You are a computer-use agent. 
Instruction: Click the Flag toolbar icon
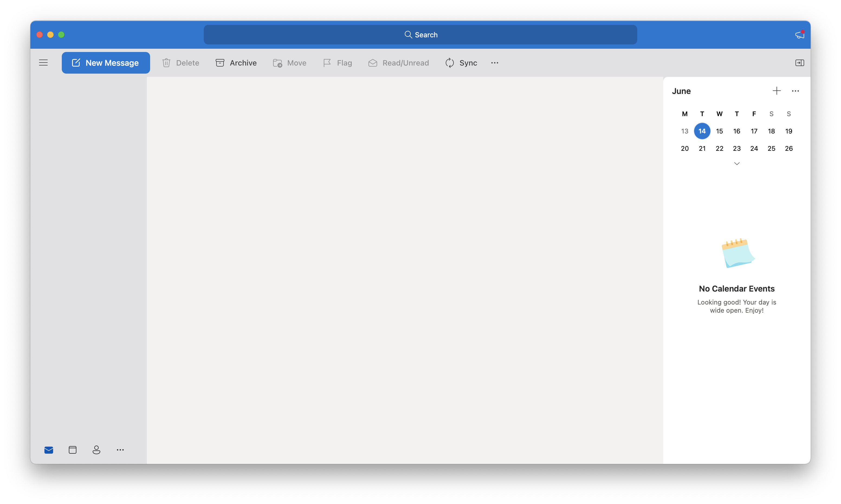[x=327, y=63]
